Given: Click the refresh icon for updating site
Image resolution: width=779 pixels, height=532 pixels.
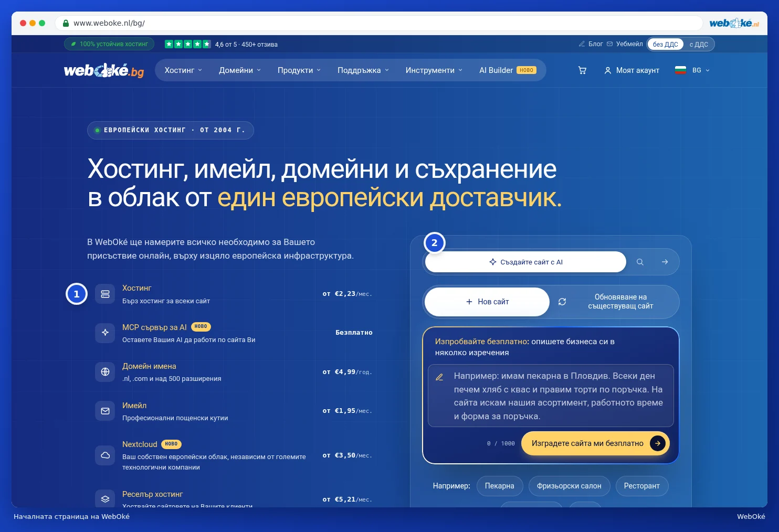Looking at the screenshot, I should pyautogui.click(x=562, y=302).
